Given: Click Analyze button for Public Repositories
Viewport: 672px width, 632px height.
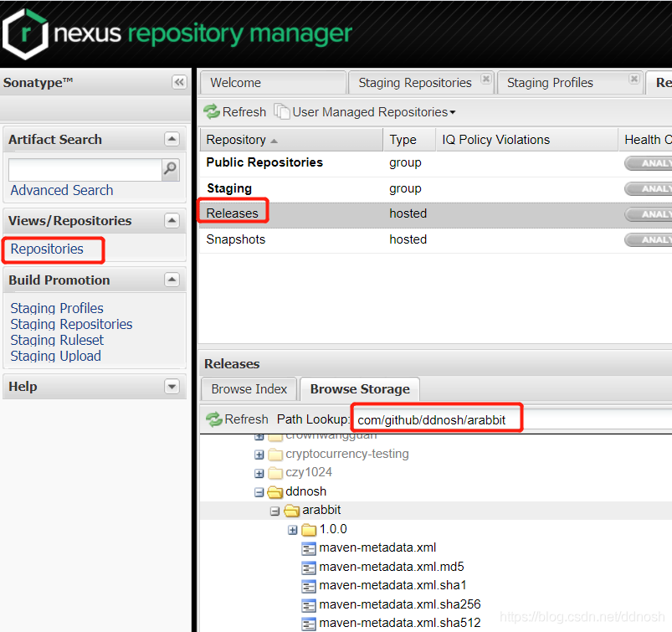Looking at the screenshot, I should [648, 163].
